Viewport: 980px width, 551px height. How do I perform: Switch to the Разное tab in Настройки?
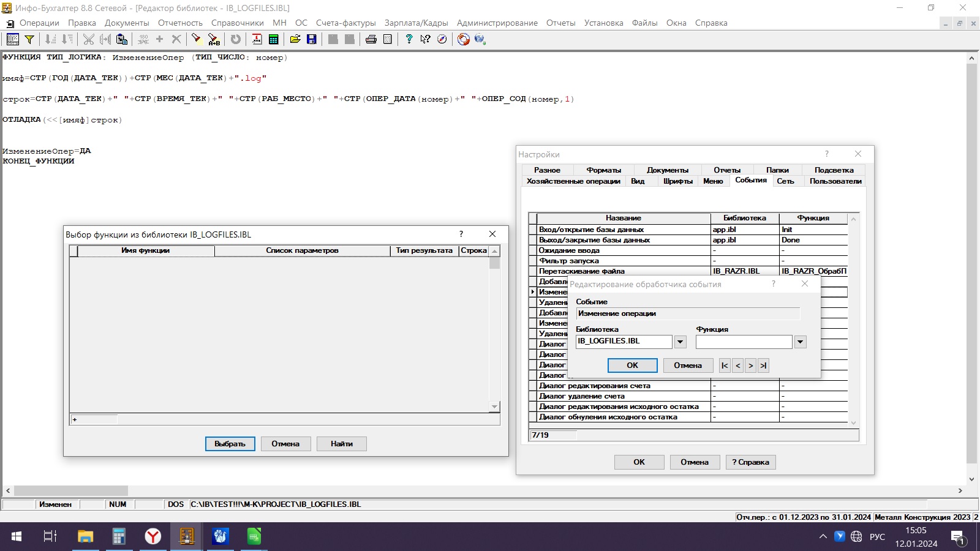coord(547,170)
